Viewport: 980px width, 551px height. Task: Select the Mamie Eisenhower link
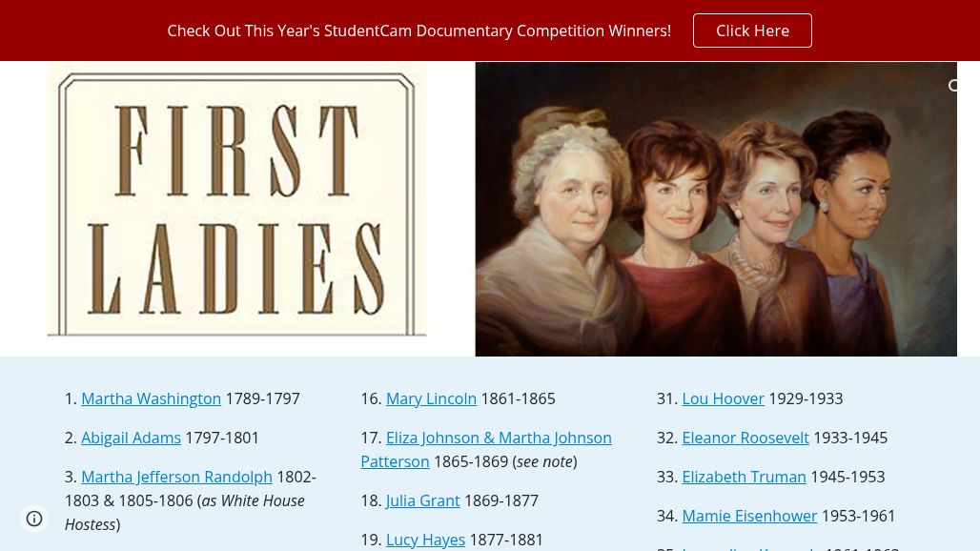click(x=749, y=516)
